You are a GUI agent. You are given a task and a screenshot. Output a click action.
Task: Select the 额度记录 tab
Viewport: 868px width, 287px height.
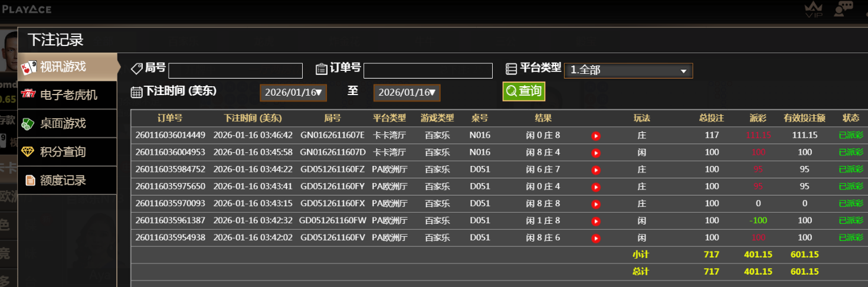[67, 180]
